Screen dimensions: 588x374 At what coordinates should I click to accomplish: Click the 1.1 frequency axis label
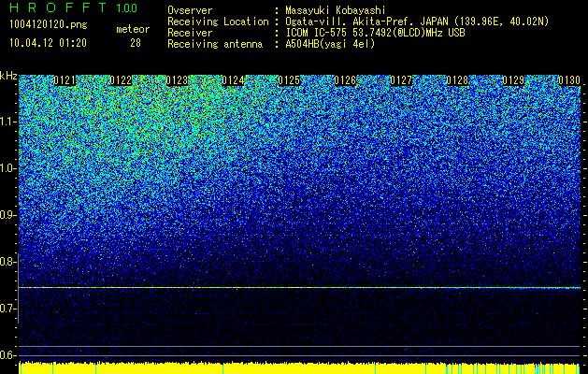click(x=7, y=122)
